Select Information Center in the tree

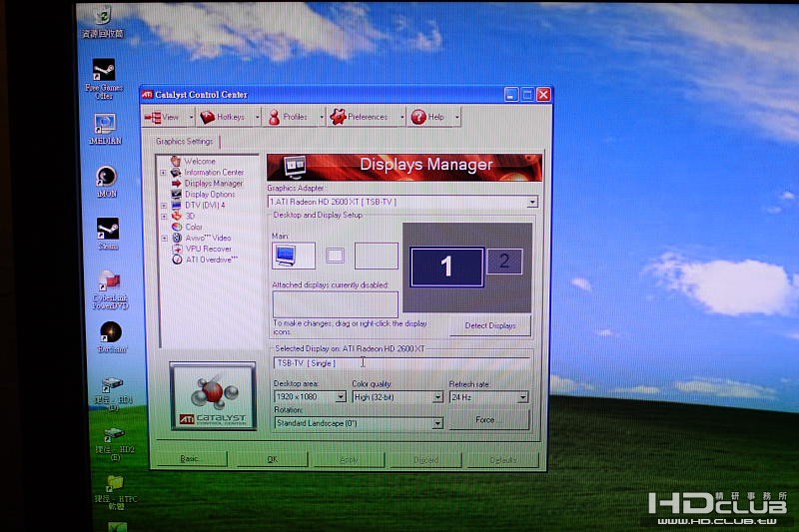pyautogui.click(x=214, y=172)
